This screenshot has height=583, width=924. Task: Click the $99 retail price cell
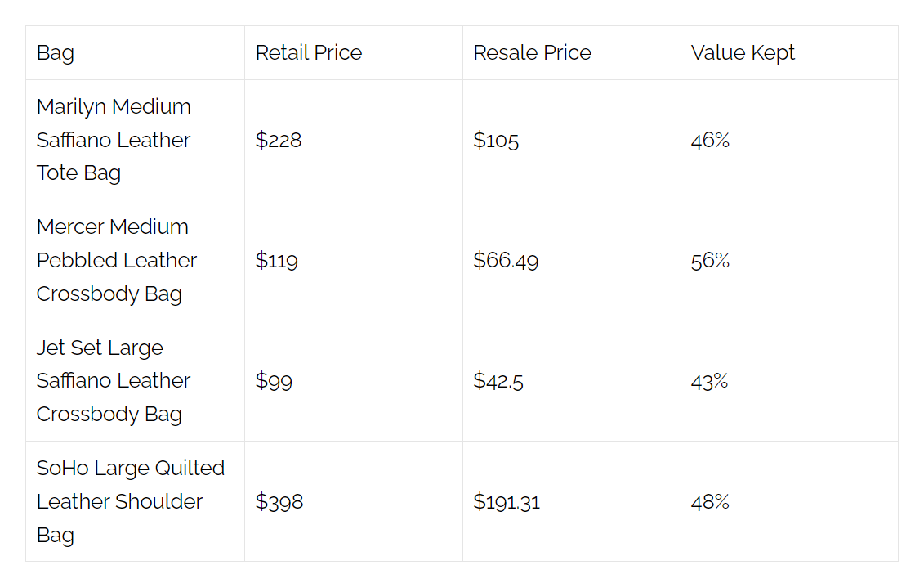[x=274, y=381]
